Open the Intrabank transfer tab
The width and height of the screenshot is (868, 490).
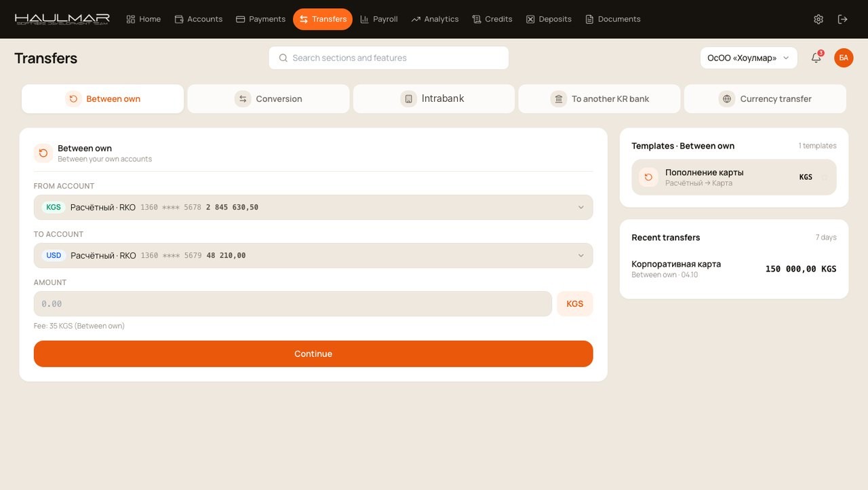tap(434, 99)
